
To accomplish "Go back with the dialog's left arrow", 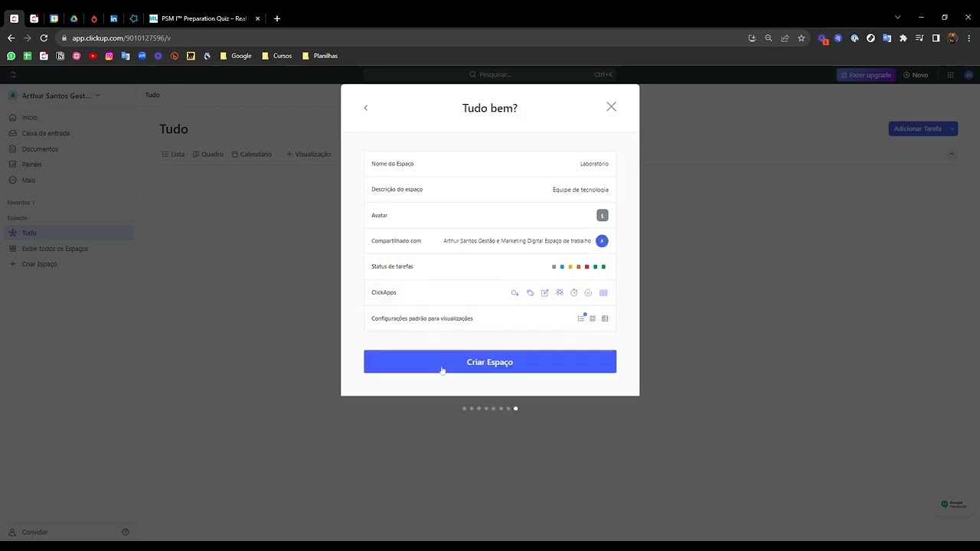I will pyautogui.click(x=366, y=108).
